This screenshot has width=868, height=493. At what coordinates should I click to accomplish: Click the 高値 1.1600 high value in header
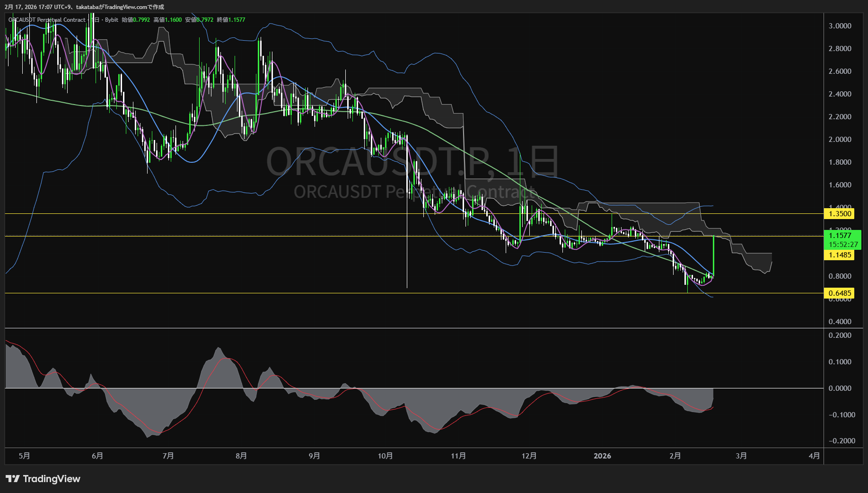coord(168,20)
